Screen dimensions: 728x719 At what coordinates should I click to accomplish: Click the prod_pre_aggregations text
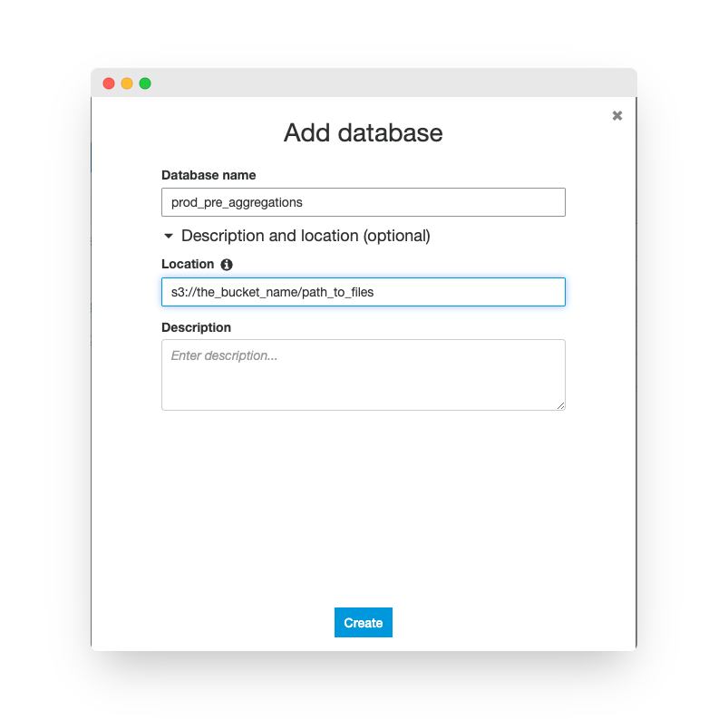click(x=237, y=202)
